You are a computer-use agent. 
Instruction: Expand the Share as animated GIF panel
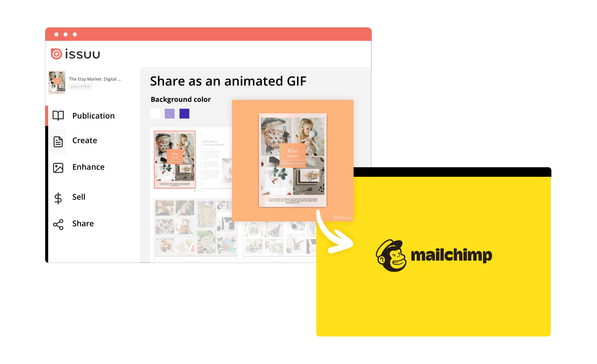tap(228, 80)
